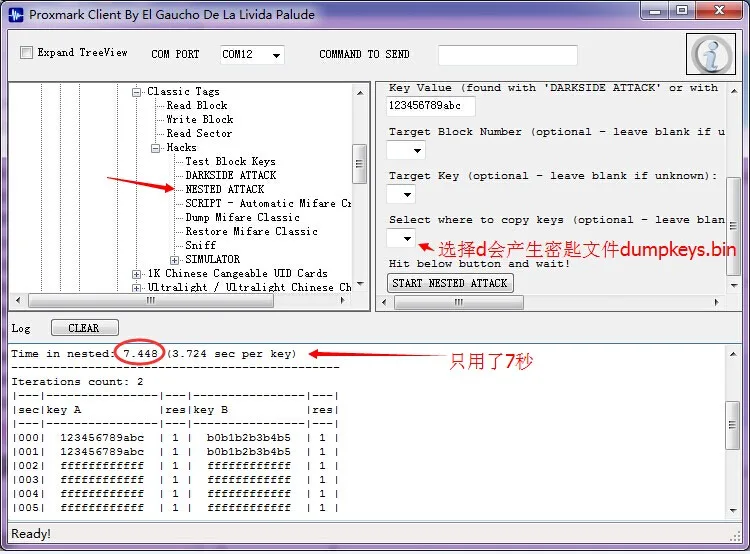Click START NESTED ATTACK button
This screenshot has height=554, width=750.
click(450, 283)
